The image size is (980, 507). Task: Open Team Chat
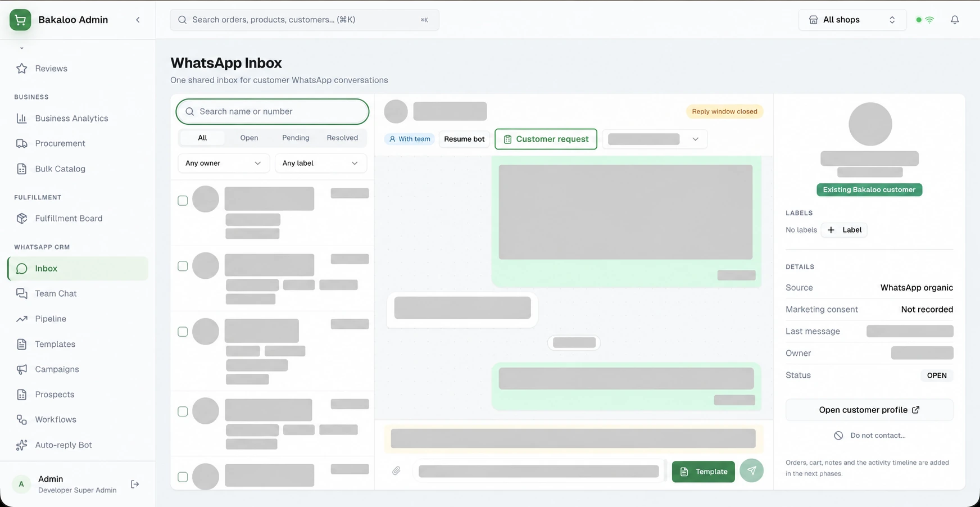click(x=78, y=293)
